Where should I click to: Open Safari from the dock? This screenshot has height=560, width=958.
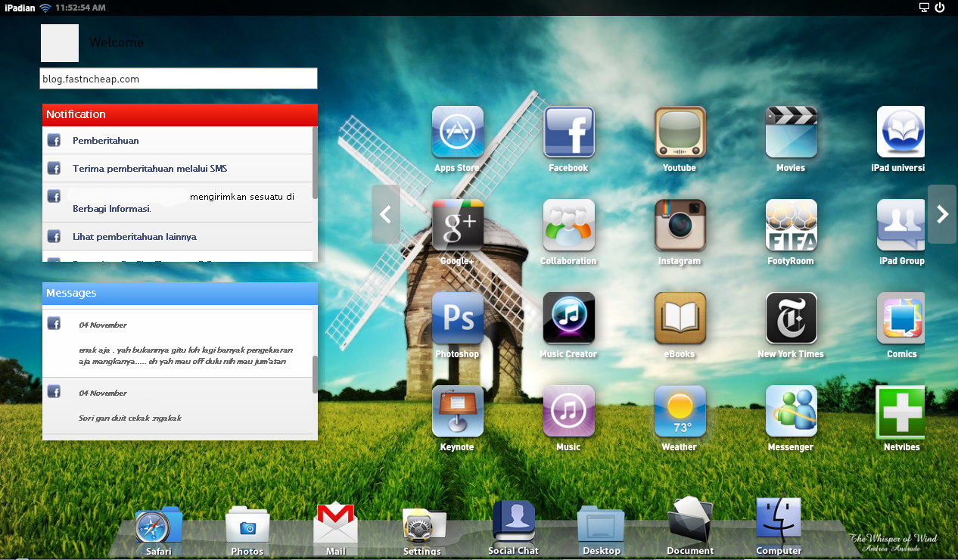coord(158,524)
